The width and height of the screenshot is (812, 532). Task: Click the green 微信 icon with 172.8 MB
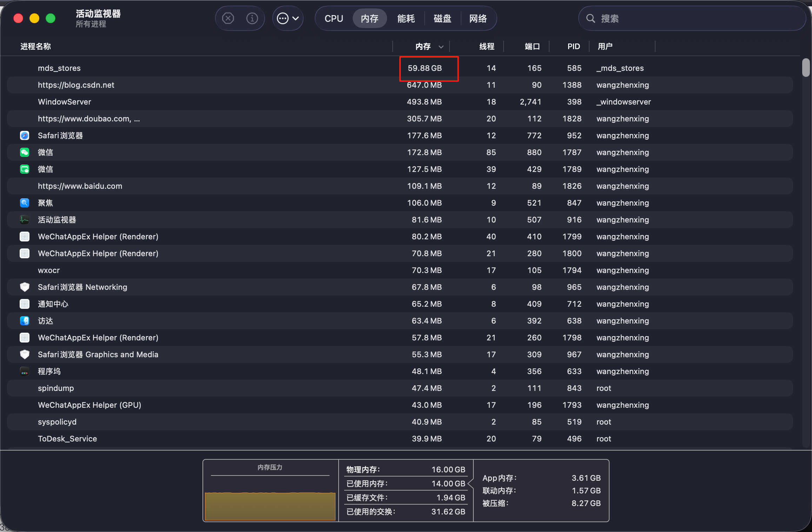click(x=25, y=152)
